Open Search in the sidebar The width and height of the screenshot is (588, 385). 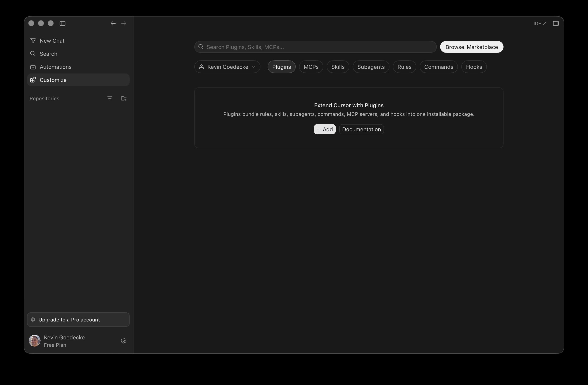click(x=78, y=54)
